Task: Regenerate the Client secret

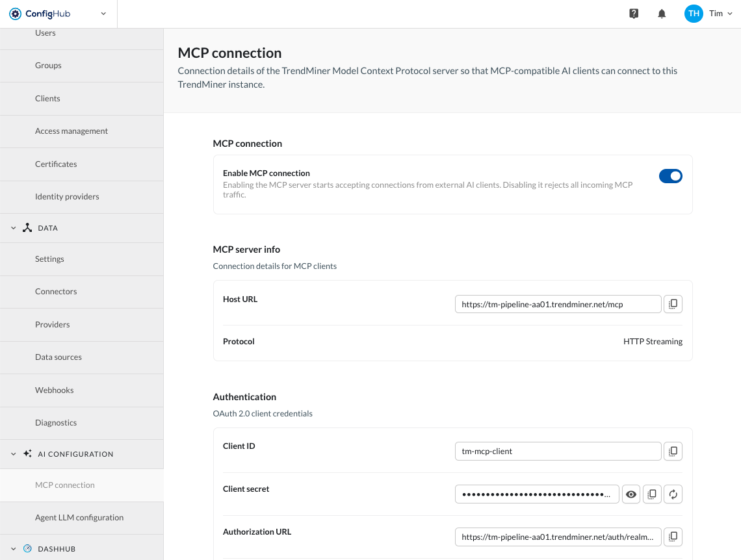Action: click(x=673, y=494)
